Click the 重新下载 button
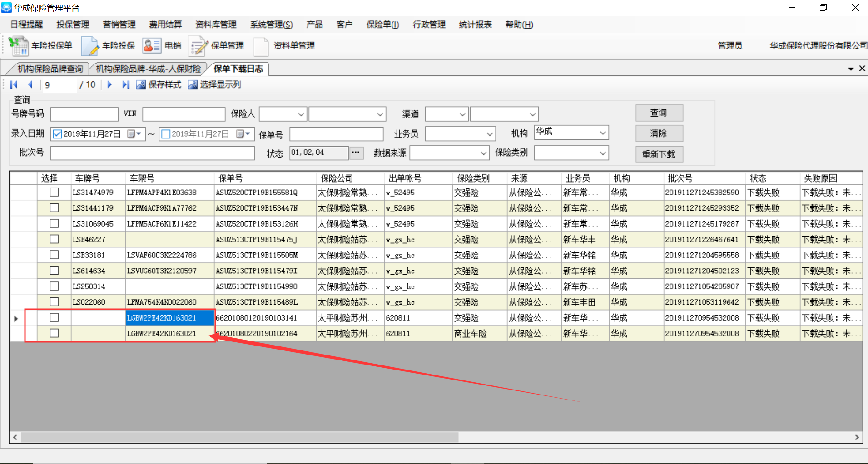Screen dimensions: 868x464 pos(659,154)
